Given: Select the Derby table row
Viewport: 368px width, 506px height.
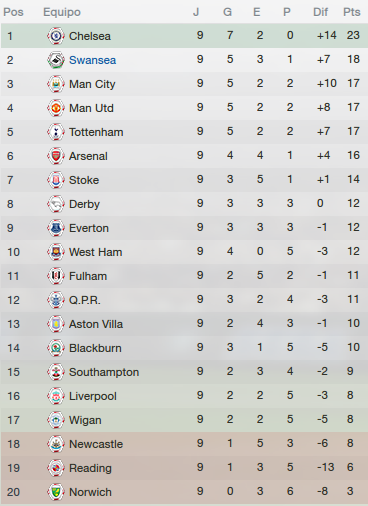Looking at the screenshot, I should pos(184,204).
